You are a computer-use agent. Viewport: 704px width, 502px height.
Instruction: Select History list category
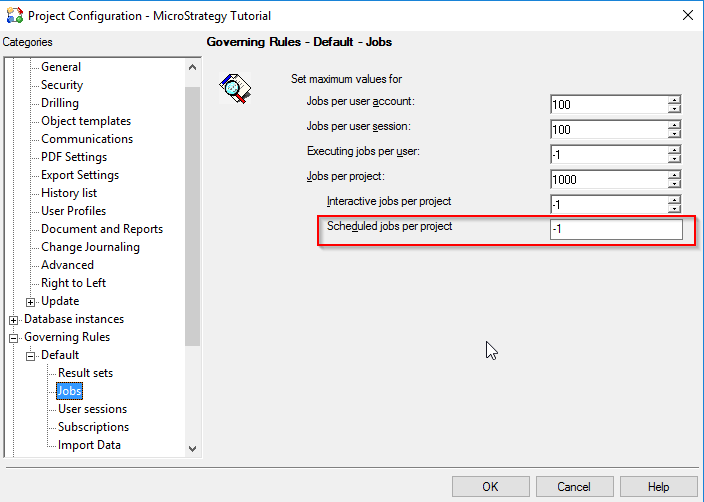point(69,193)
